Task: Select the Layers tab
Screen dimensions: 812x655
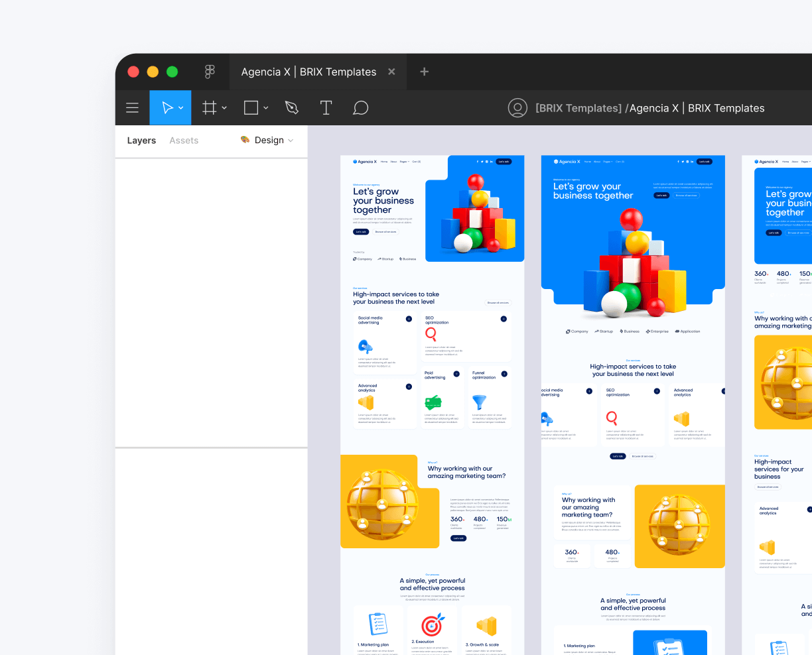Action: click(141, 140)
